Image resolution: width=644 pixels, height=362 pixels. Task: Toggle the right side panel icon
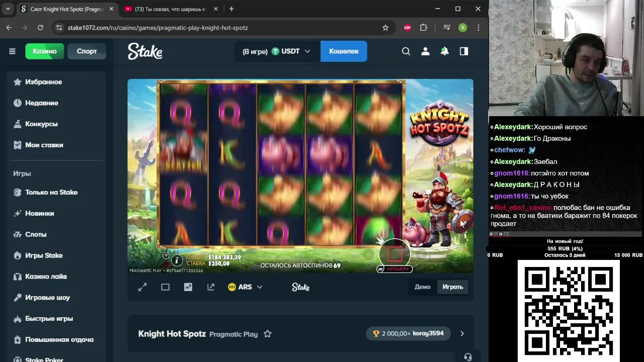(464, 51)
